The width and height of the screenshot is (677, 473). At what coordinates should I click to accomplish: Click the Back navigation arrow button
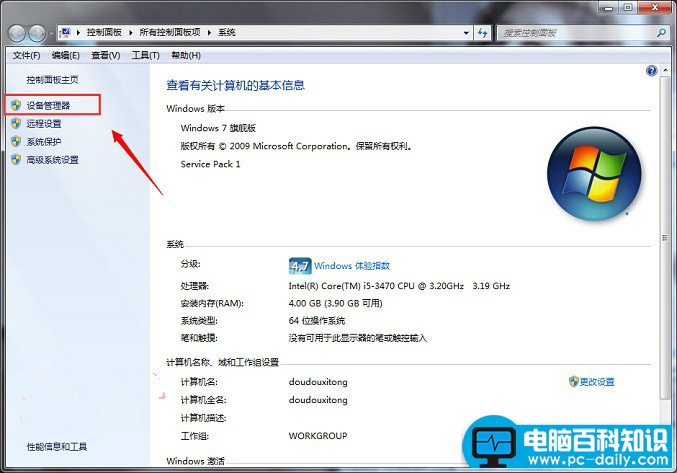[x=17, y=33]
